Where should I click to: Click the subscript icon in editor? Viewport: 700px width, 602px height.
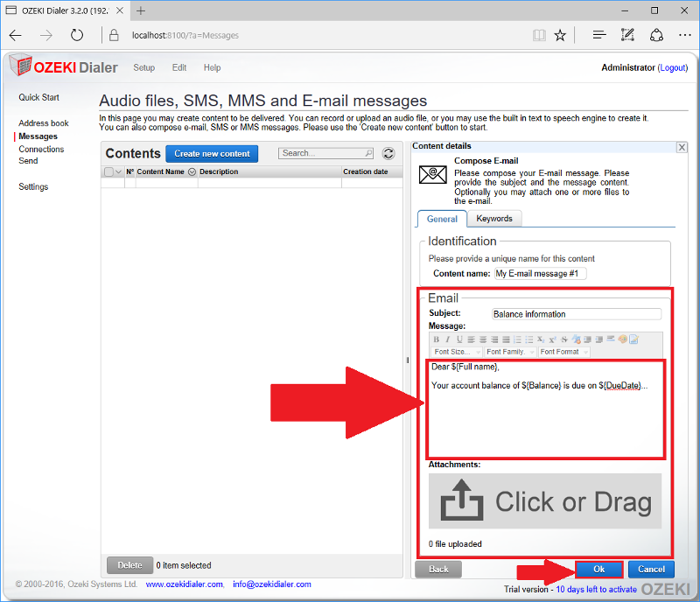pyautogui.click(x=541, y=339)
